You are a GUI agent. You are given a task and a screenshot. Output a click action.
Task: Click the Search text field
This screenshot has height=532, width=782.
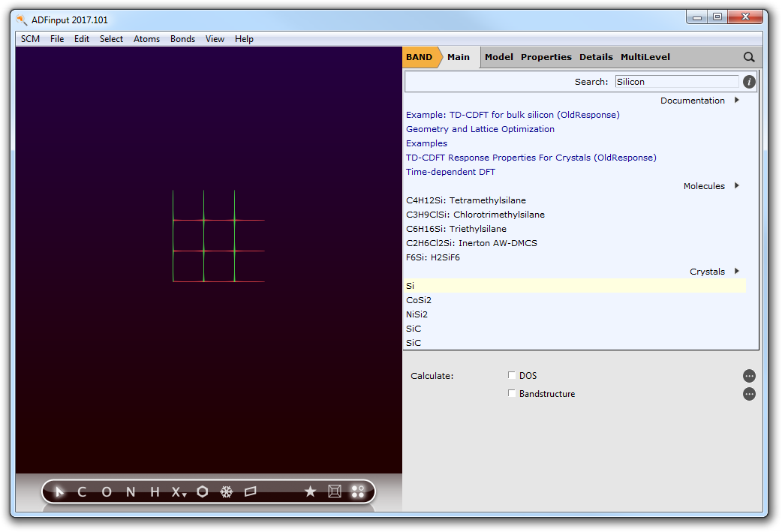coord(676,82)
